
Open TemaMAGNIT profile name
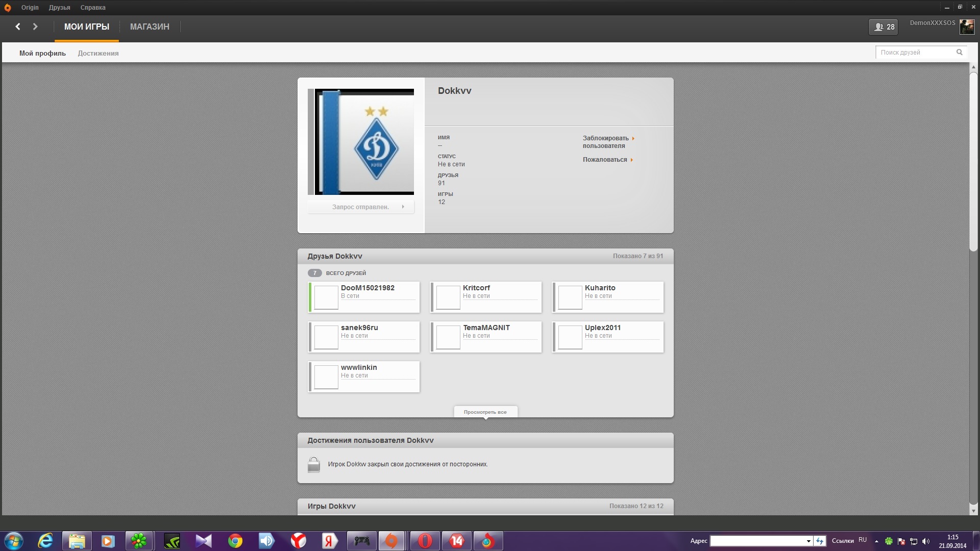pyautogui.click(x=486, y=328)
